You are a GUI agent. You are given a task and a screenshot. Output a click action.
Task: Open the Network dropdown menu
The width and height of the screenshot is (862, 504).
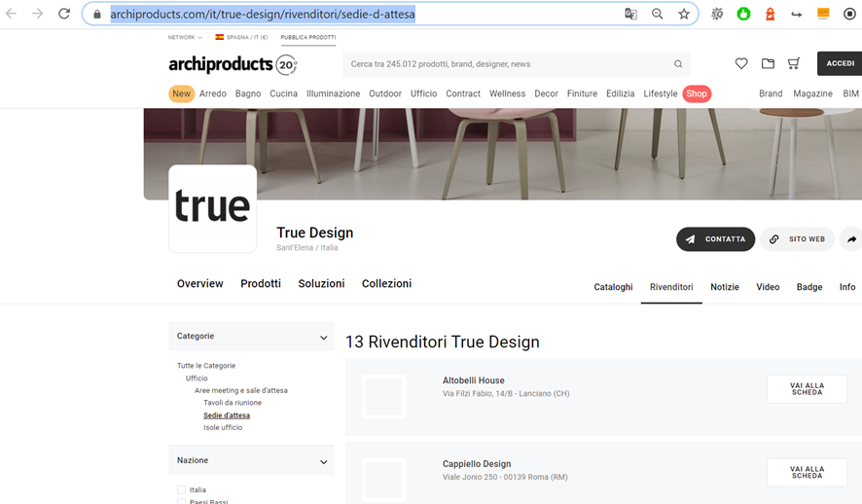coord(185,37)
